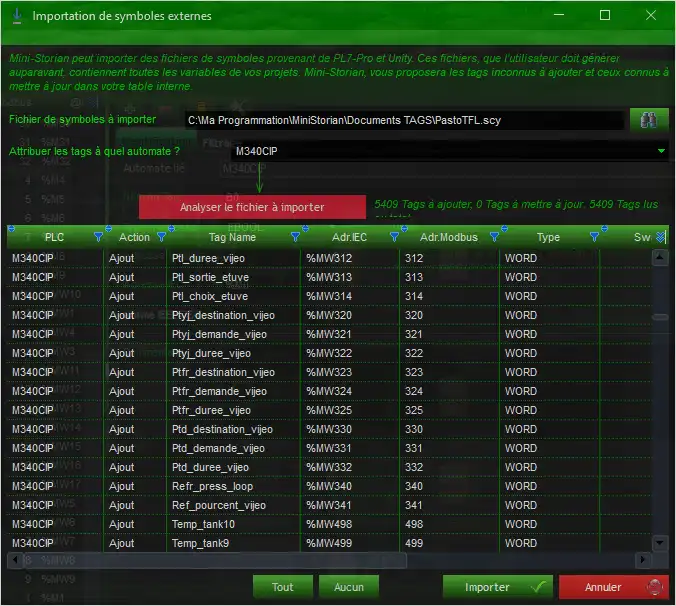The width and height of the screenshot is (676, 606).
Task: Select the Temp_tank10 tag name
Action: 203,525
